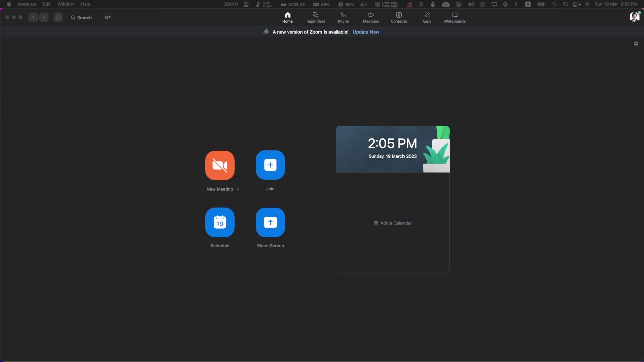
Task: Click the Sunday, 19 March 2023 date text
Action: pos(392,156)
